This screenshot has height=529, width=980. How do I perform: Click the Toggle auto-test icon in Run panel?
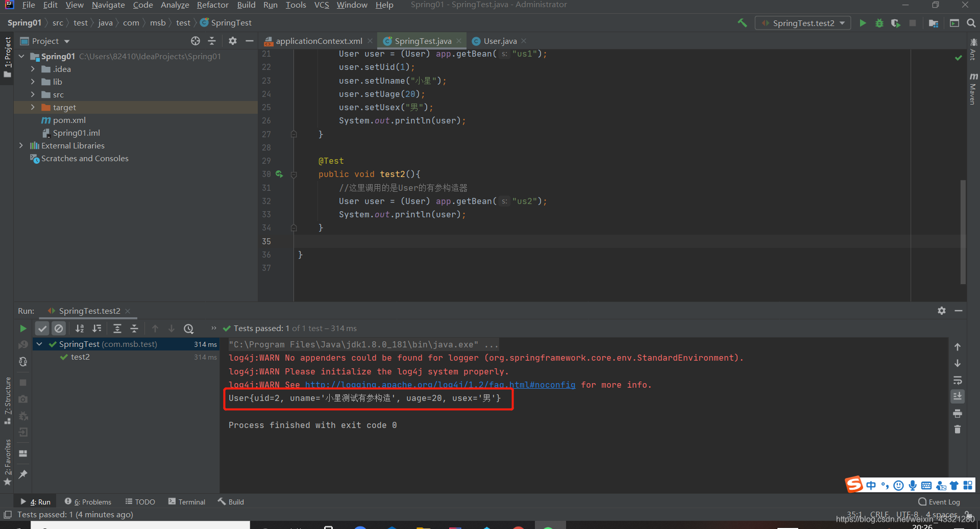pos(23,362)
